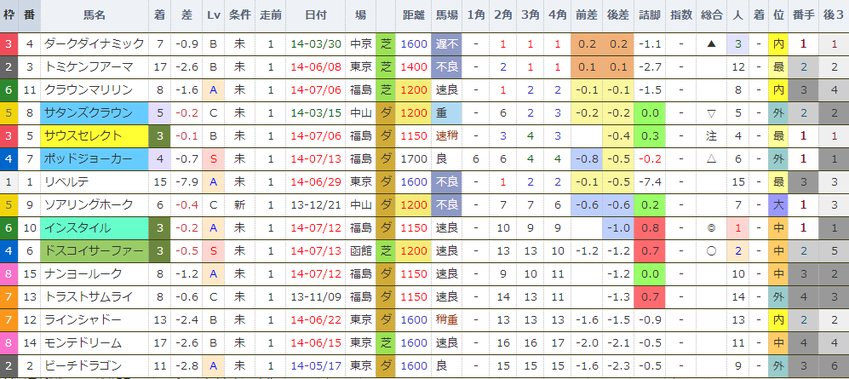This screenshot has height=379, width=849.
Task: Click the ◎ mark in インスタイル row
Action: [x=711, y=228]
